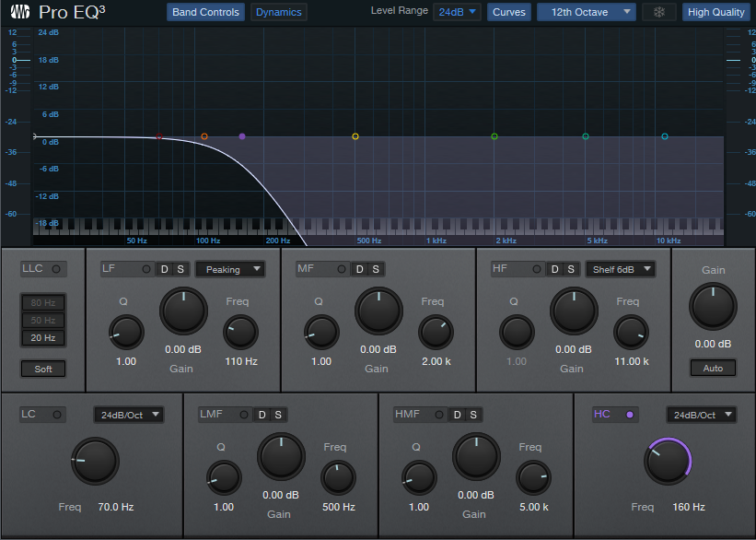Solo the LMF band with its S button

(x=278, y=415)
